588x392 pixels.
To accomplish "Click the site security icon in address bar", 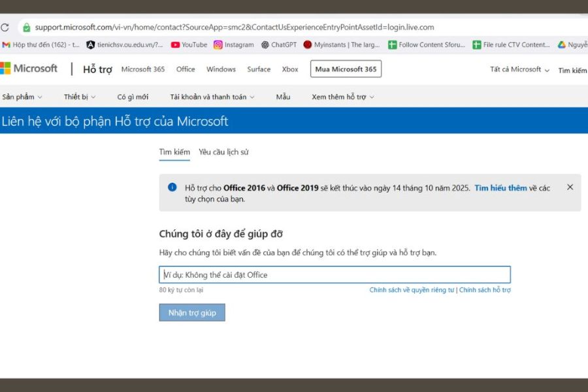I will coord(26,27).
